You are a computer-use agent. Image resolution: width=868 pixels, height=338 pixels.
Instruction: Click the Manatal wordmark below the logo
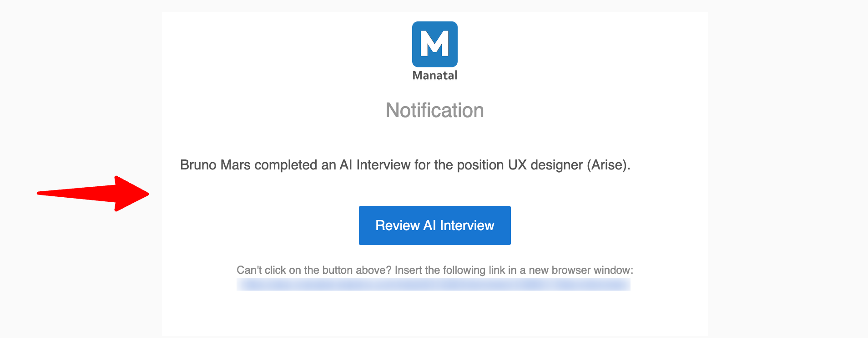click(435, 76)
